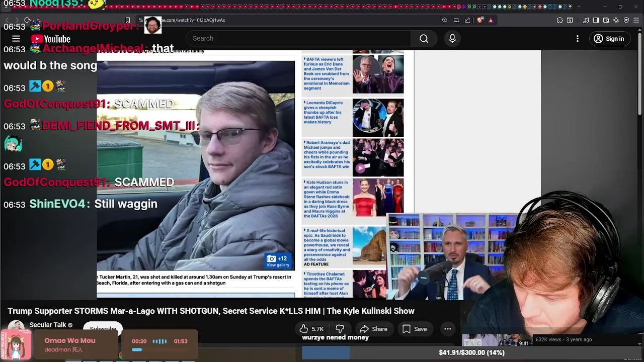644x362 pixels.
Task: Open Leo AI sparkle icon
Action: click(x=616, y=20)
